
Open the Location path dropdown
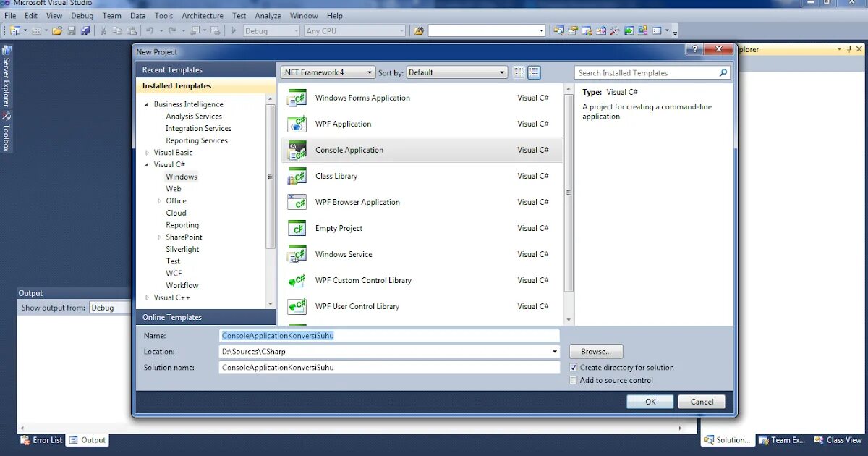555,352
